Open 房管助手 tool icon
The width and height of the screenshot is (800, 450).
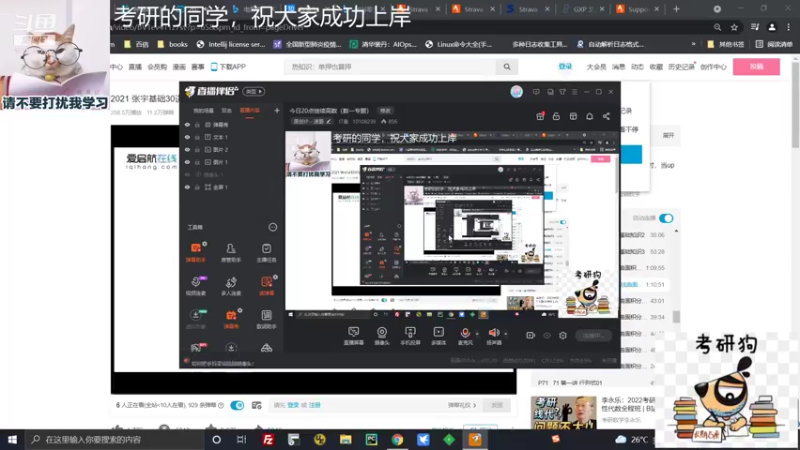coord(231,252)
